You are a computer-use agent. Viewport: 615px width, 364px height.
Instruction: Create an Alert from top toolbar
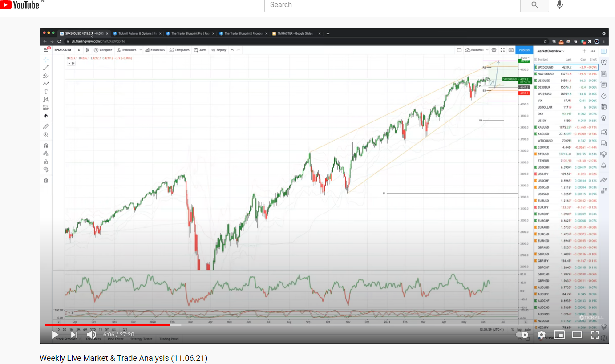click(200, 50)
